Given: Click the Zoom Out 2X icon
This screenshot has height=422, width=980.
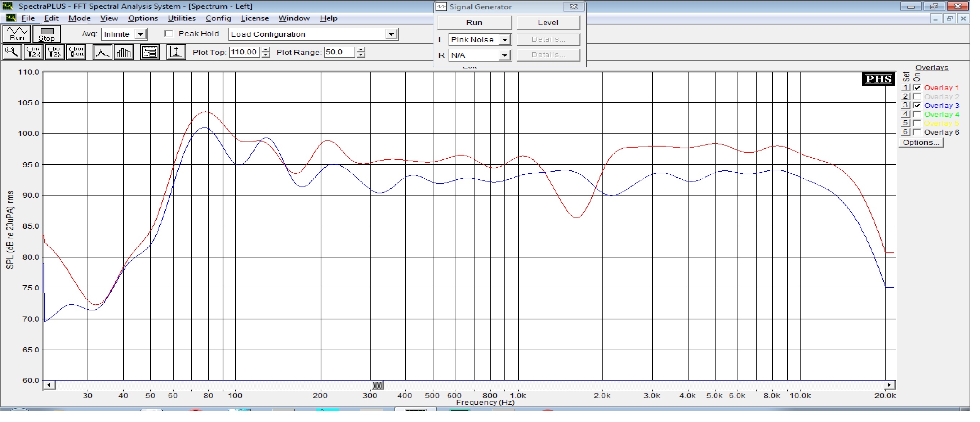Looking at the screenshot, I should coord(55,52).
